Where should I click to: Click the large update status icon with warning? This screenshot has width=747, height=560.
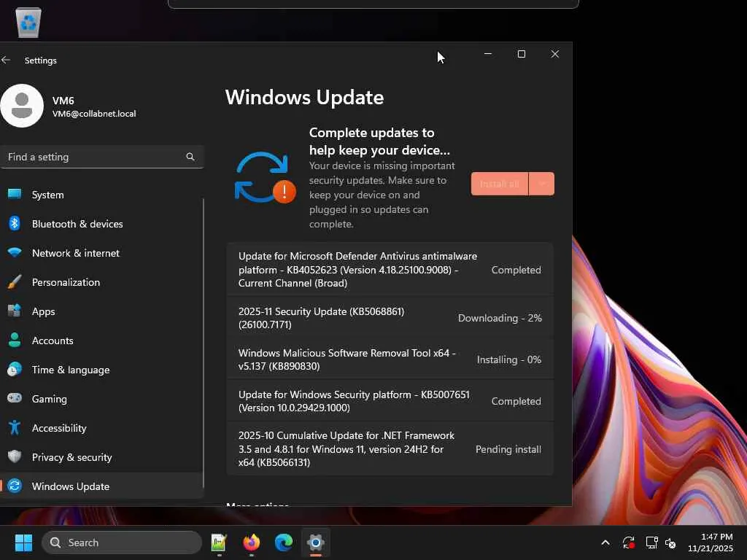click(x=265, y=178)
